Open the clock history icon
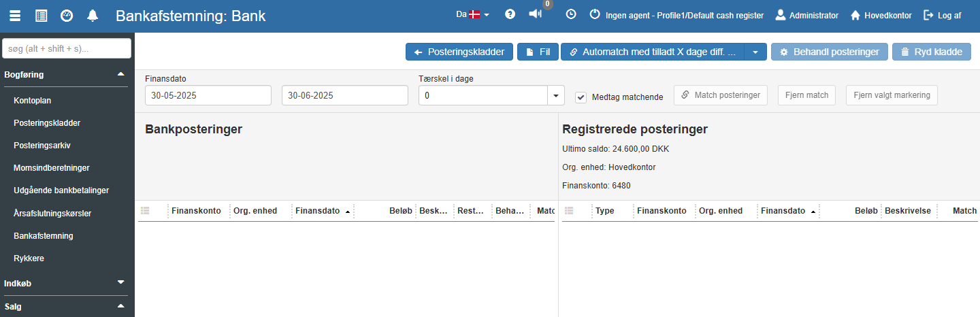This screenshot has height=317, width=980. (x=571, y=14)
